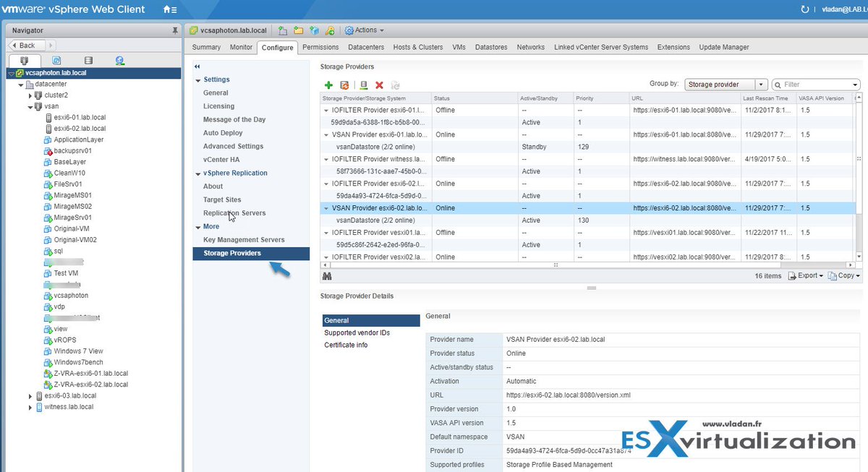868x472 pixels.
Task: Collapse the settings side panel arrows
Action: tap(197, 66)
